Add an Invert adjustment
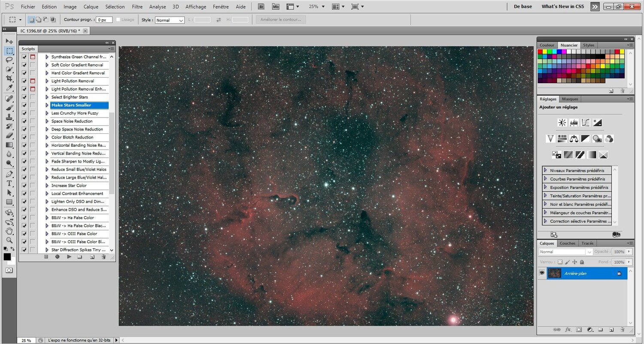 (x=557, y=154)
